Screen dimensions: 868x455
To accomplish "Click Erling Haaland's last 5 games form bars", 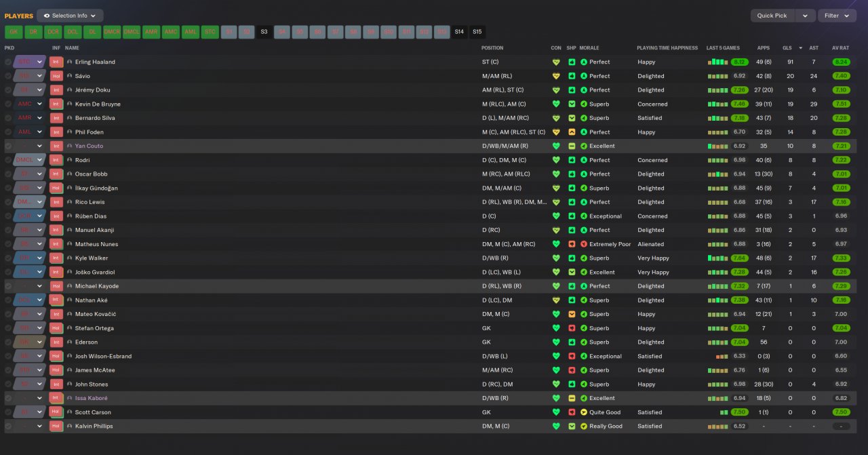I will coord(717,62).
